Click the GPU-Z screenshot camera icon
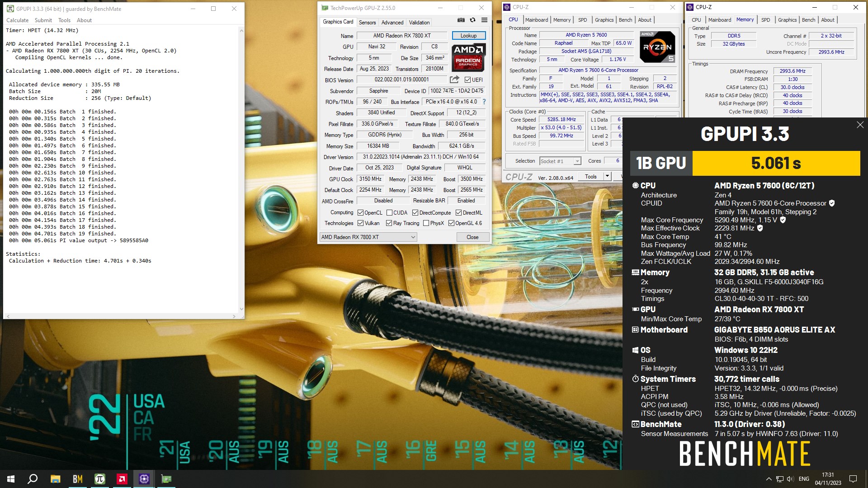Image resolution: width=868 pixels, height=488 pixels. pos(461,20)
